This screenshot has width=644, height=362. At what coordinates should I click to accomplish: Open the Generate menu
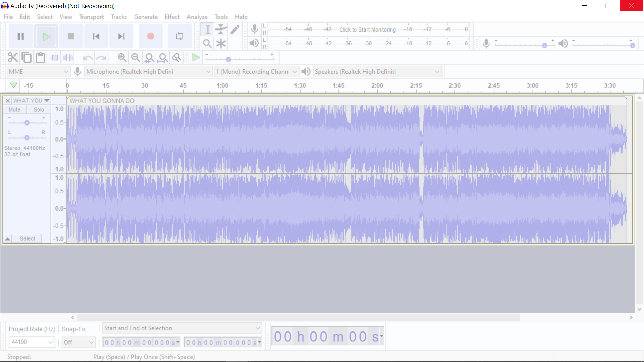pos(146,17)
